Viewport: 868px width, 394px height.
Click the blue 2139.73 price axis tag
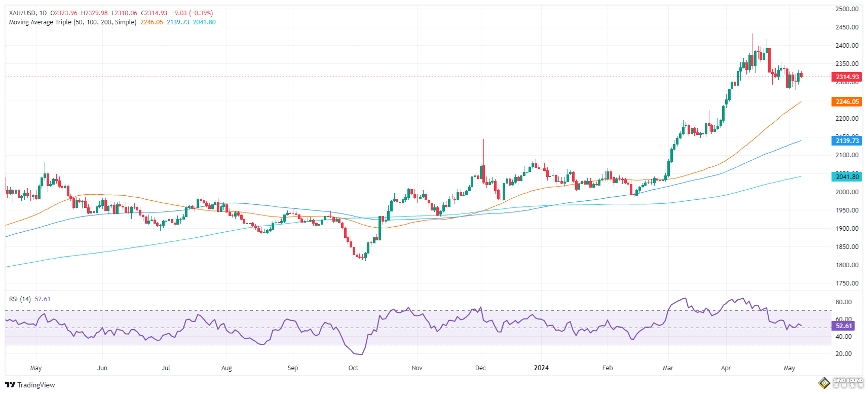[847, 141]
